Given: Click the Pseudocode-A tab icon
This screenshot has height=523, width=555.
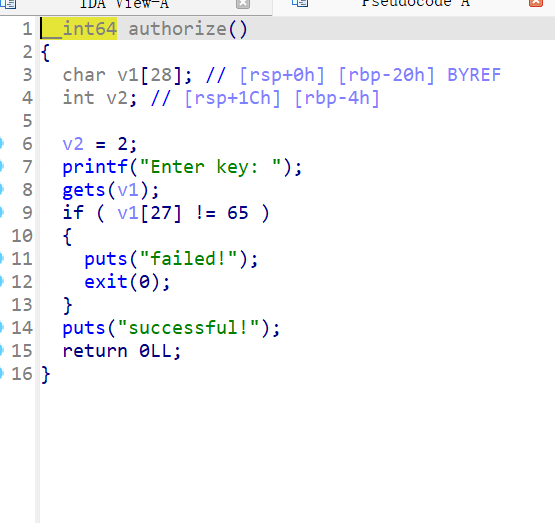Looking at the screenshot, I should [x=300, y=3].
